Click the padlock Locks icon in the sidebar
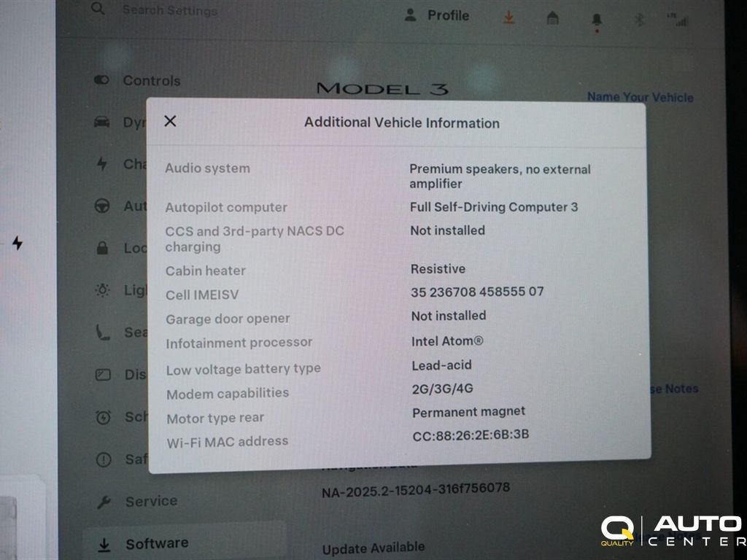Image resolution: width=747 pixels, height=560 pixels. click(102, 249)
